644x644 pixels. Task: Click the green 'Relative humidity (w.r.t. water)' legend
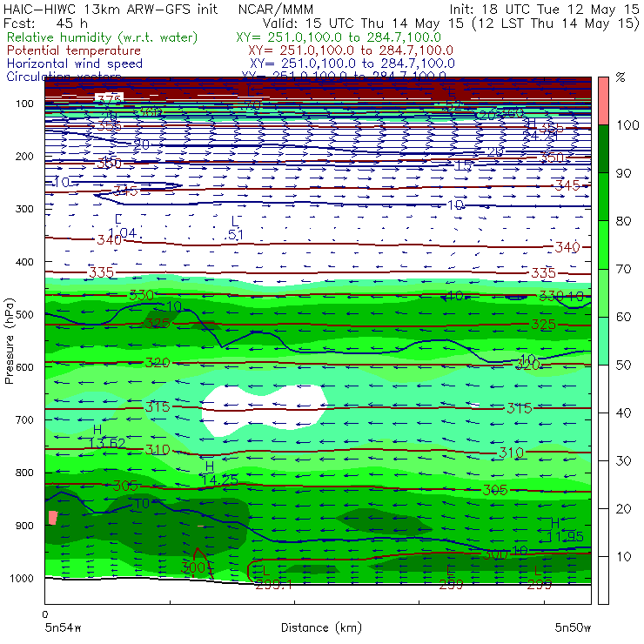tap(103, 37)
